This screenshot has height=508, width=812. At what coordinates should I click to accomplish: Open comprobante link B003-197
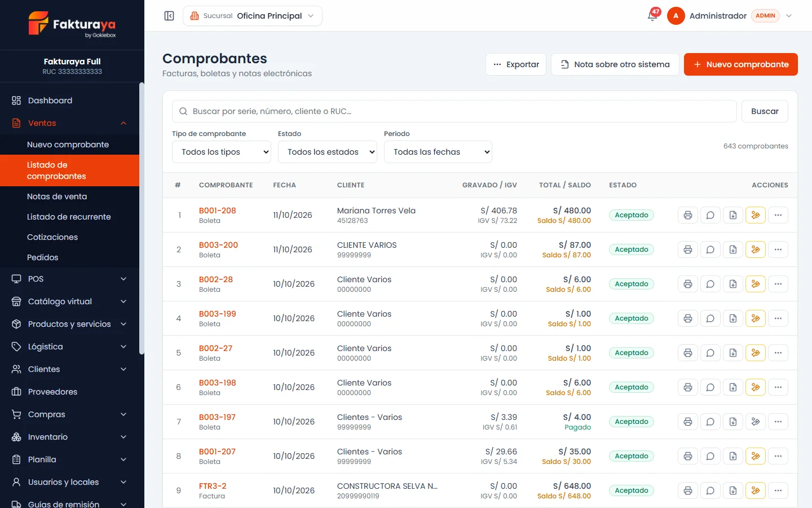click(x=217, y=417)
